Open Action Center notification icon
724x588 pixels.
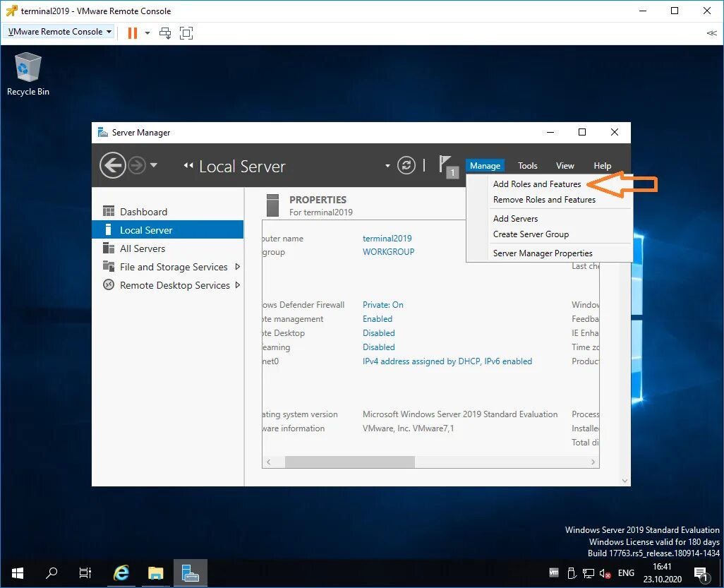tap(701, 573)
